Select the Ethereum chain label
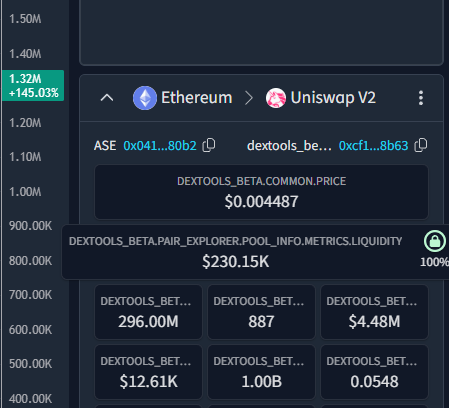The width and height of the screenshot is (449, 408). pos(197,98)
